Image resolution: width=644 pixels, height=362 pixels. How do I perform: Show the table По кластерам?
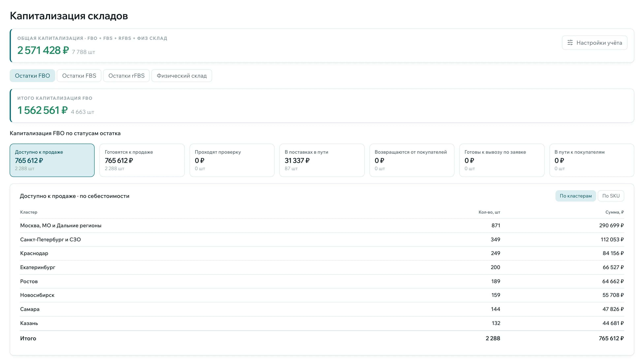coord(576,196)
